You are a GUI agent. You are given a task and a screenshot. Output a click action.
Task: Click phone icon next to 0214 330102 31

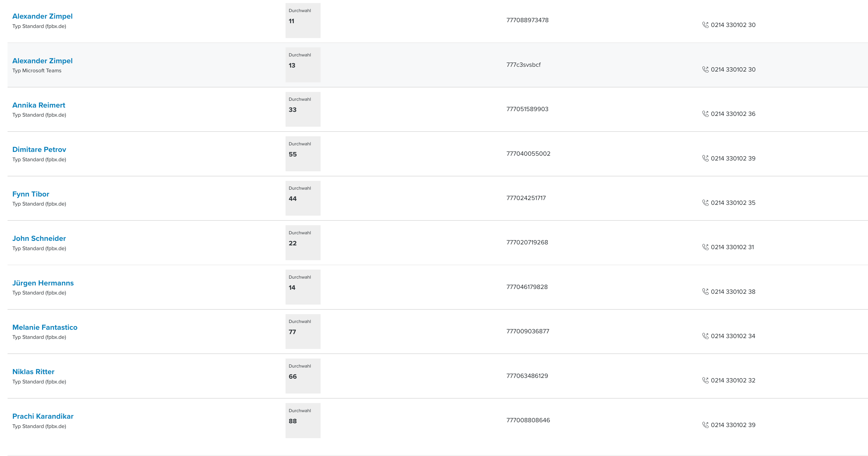pyautogui.click(x=705, y=247)
